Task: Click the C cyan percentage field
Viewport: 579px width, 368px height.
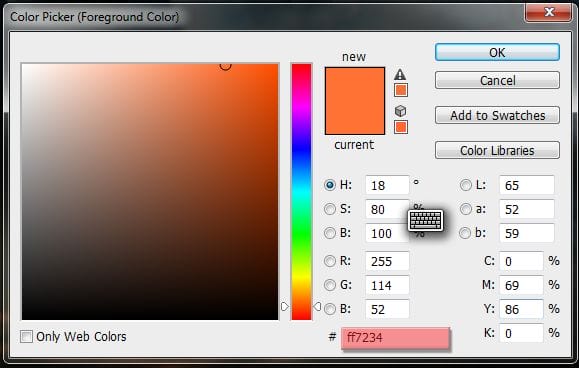Action: click(x=521, y=261)
